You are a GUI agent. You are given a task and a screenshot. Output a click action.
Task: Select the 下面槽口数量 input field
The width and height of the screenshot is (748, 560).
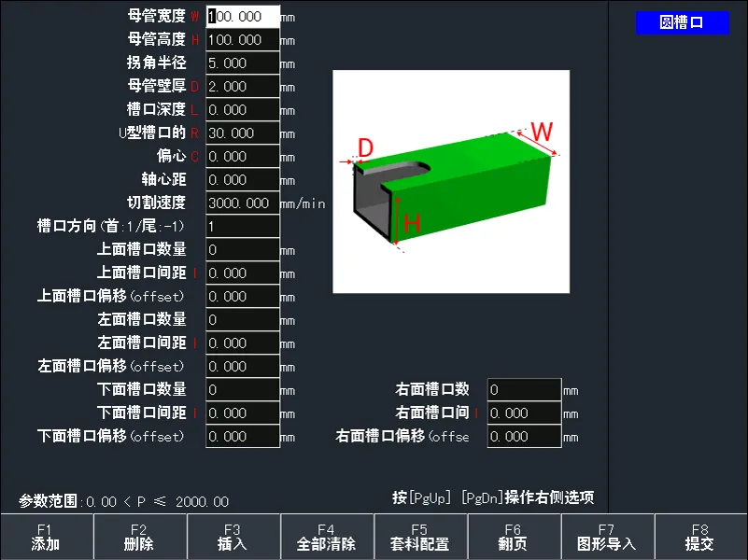(243, 390)
